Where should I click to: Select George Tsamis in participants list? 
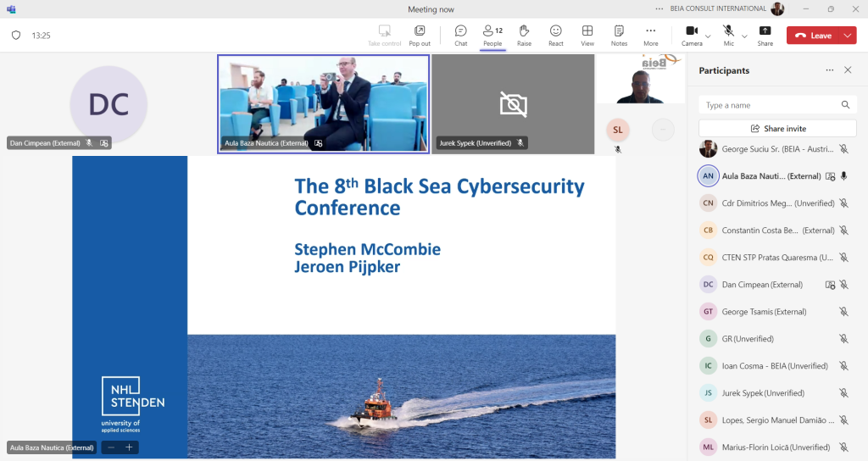(x=763, y=312)
